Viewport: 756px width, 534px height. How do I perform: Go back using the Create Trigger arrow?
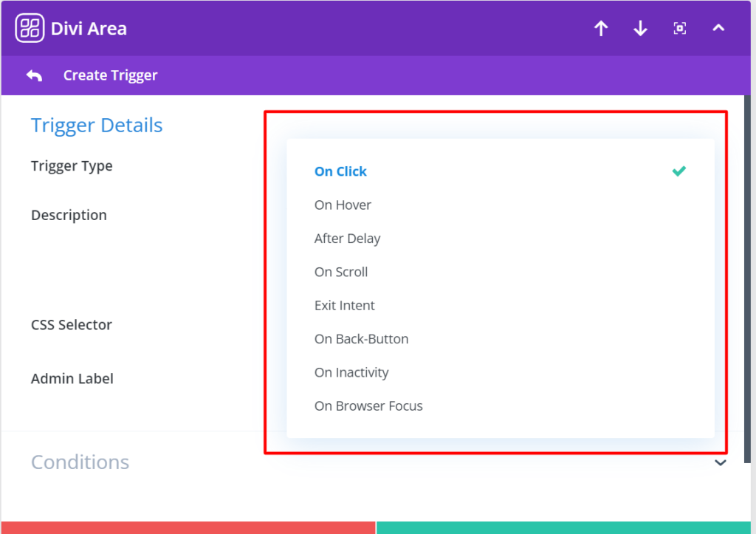click(x=34, y=76)
